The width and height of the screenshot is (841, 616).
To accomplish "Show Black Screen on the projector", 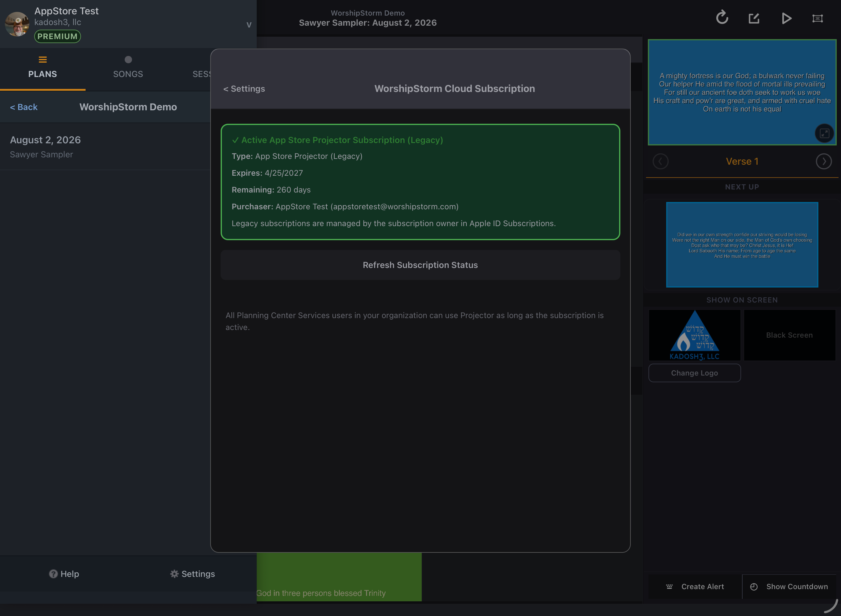I will point(790,335).
